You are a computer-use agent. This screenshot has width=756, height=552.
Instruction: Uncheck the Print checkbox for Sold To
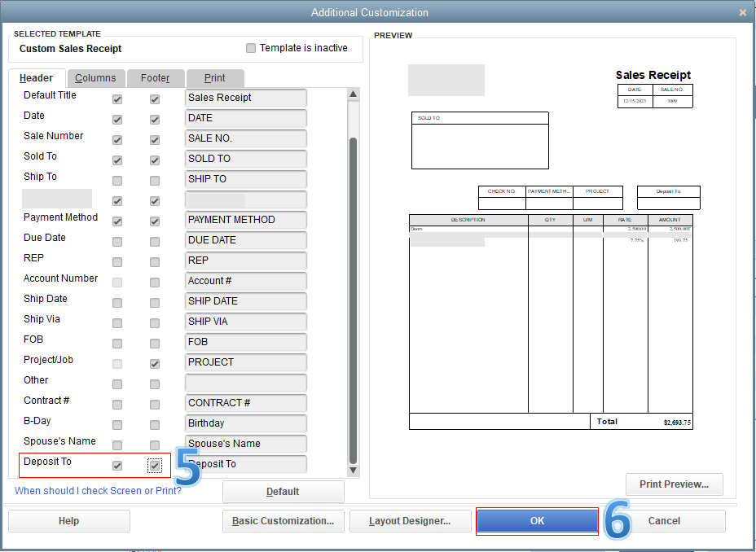point(154,160)
